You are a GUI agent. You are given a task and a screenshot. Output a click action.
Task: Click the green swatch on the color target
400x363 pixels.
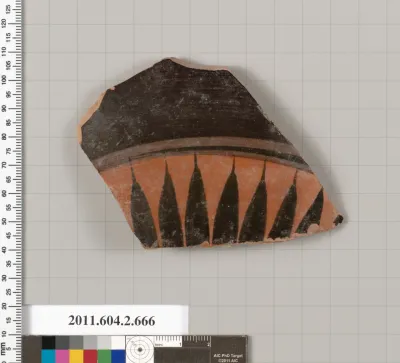(104, 356)
